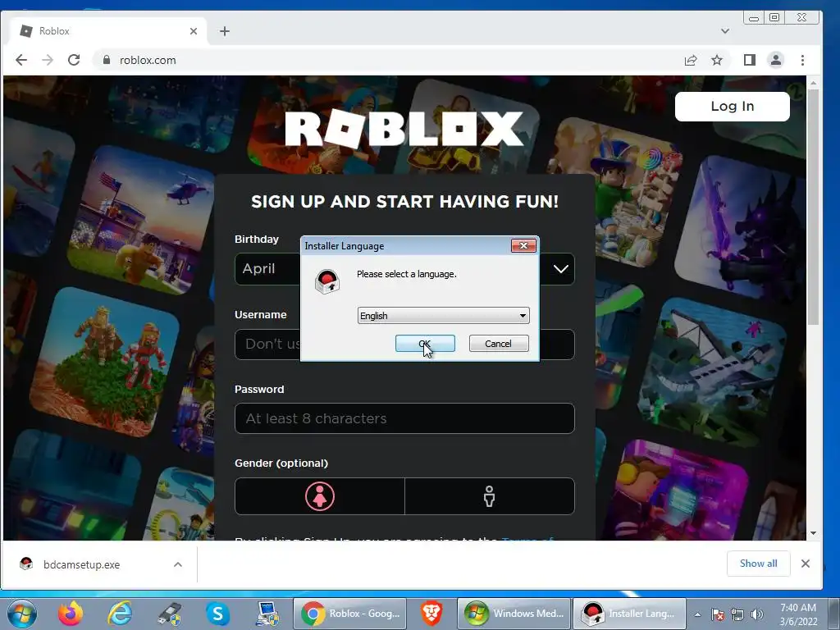
Task: Open Chrome tab search chevron
Action: 725,31
